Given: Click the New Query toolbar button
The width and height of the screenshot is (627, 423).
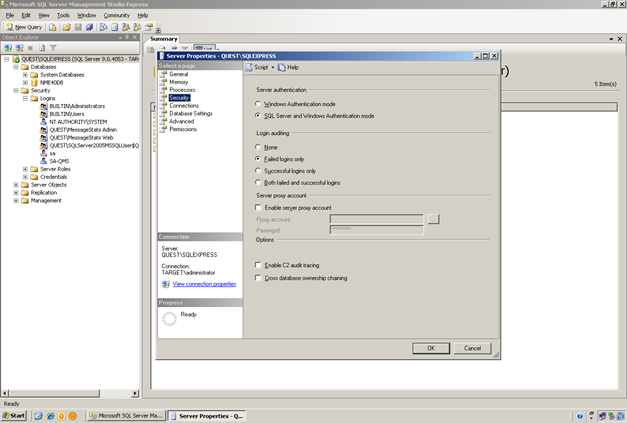Looking at the screenshot, I should tap(24, 27).
